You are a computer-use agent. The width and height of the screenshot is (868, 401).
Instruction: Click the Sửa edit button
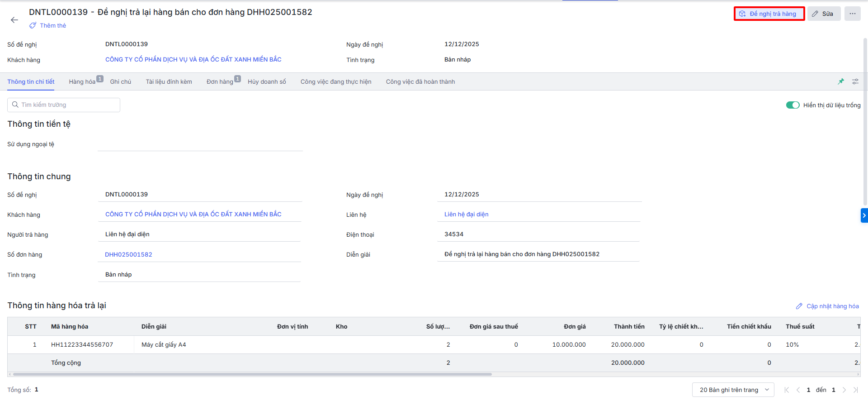point(824,14)
